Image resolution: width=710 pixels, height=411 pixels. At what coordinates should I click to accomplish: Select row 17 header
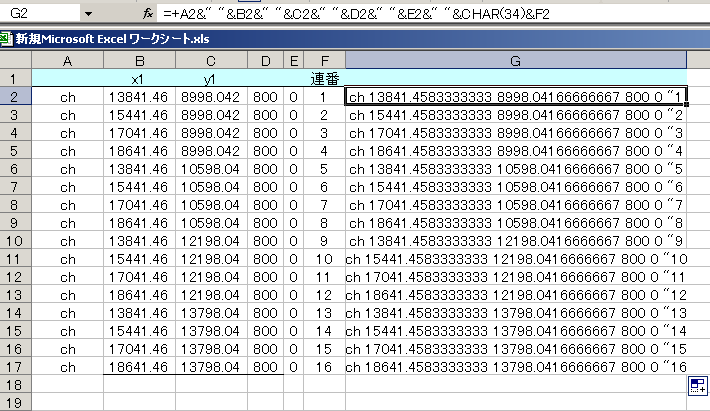point(15,367)
